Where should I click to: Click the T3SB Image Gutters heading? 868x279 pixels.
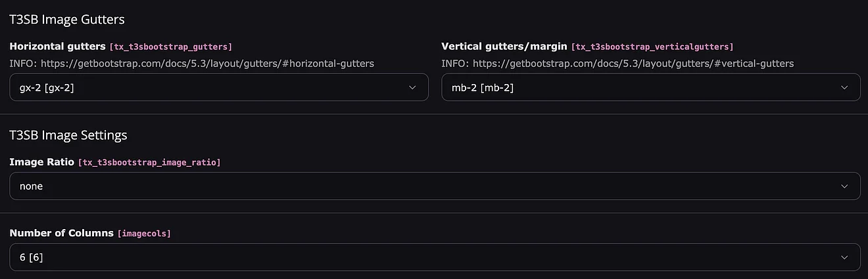[66, 20]
